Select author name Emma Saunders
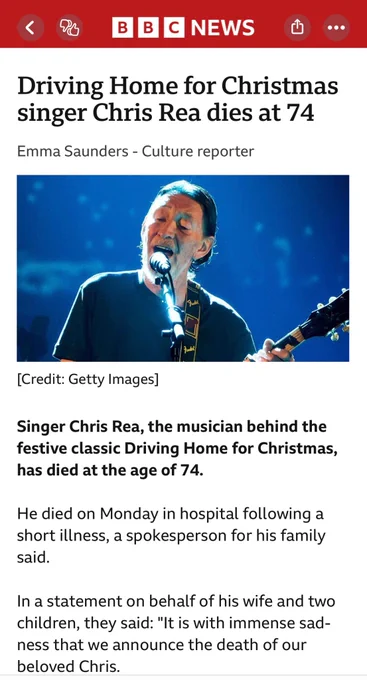The image size is (367, 680). coord(73,151)
